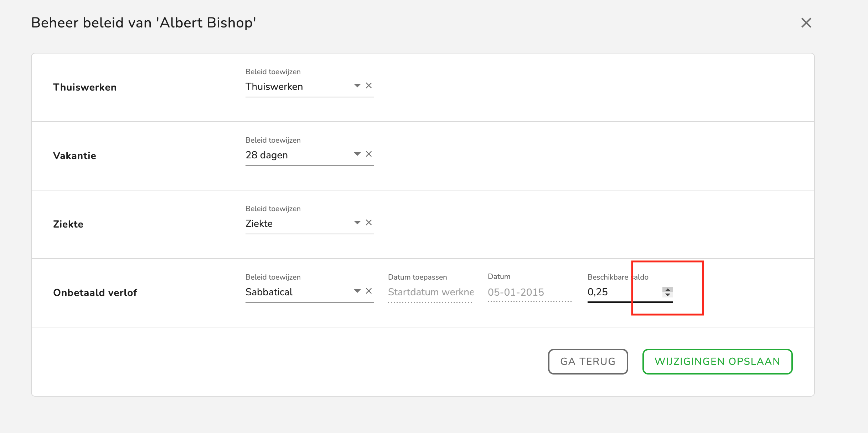The height and width of the screenshot is (433, 868).
Task: Close the Beheer beleid dialog
Action: (806, 23)
